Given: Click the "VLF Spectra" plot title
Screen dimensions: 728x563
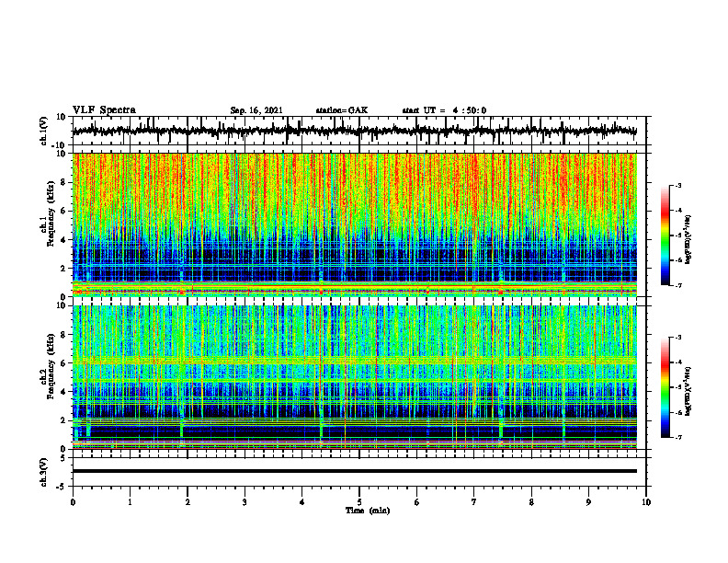Looking at the screenshot, I should click(x=104, y=109).
